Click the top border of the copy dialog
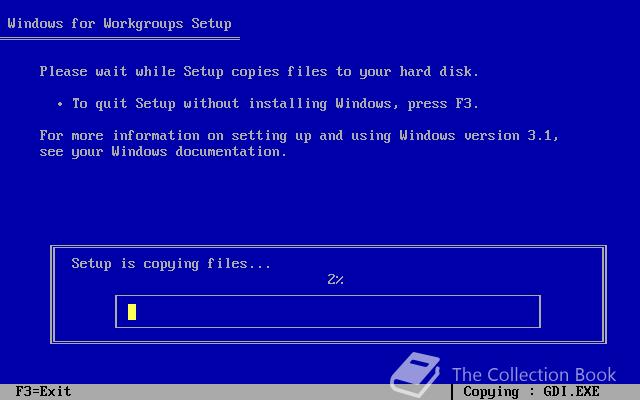The height and width of the screenshot is (400, 640). coord(329,247)
